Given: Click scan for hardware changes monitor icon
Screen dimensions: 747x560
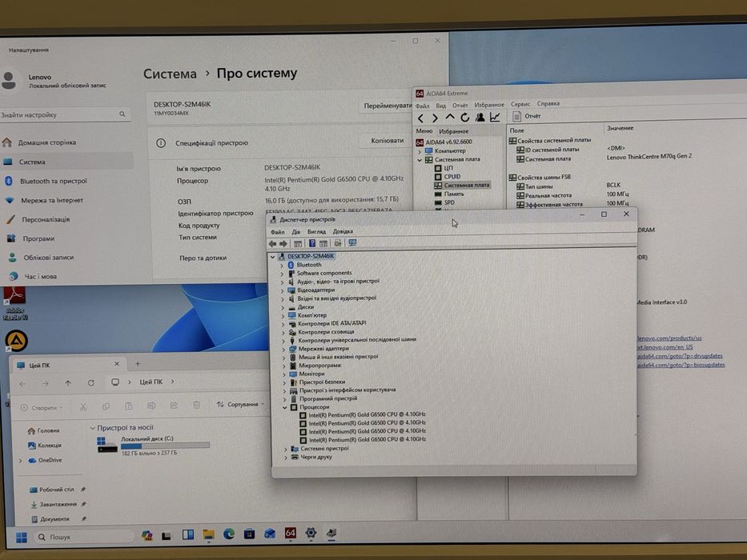Looking at the screenshot, I should 352,243.
